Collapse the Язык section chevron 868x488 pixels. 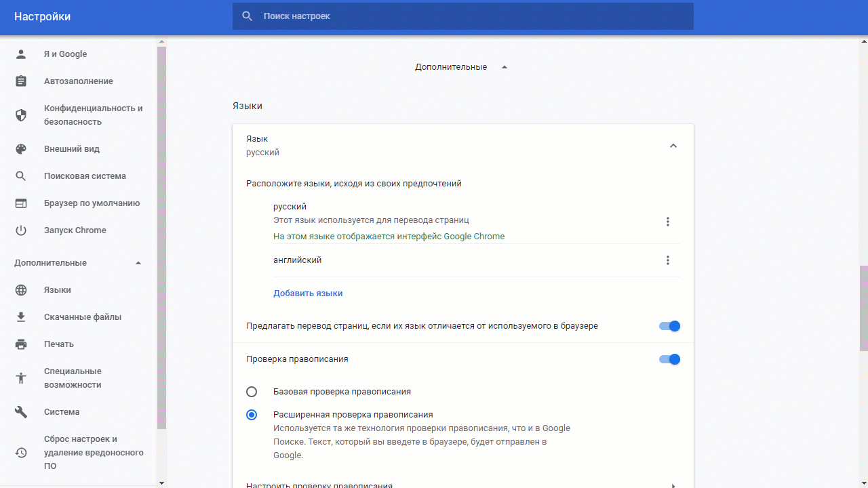coord(673,146)
